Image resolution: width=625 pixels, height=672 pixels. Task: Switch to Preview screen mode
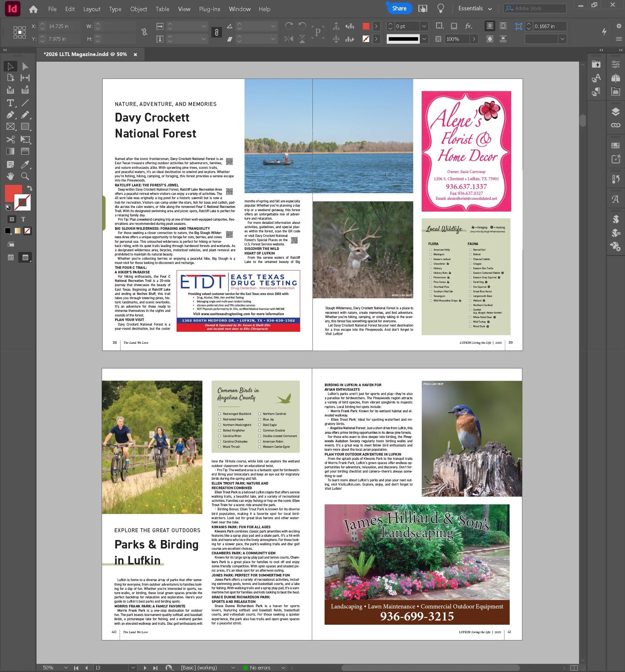[x=25, y=257]
